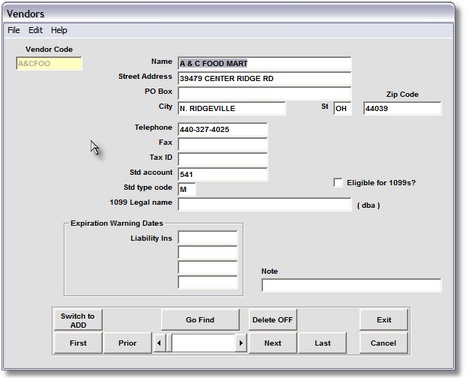Click the record scrollbar track
The height and width of the screenshot is (381, 466).
click(203, 343)
